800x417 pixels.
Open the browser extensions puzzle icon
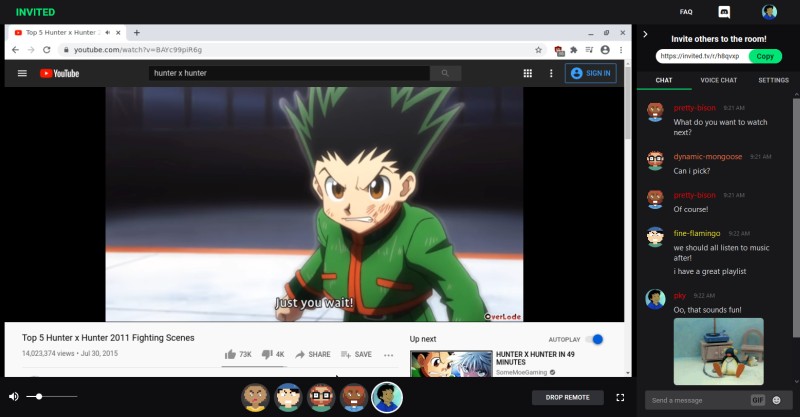click(x=574, y=50)
